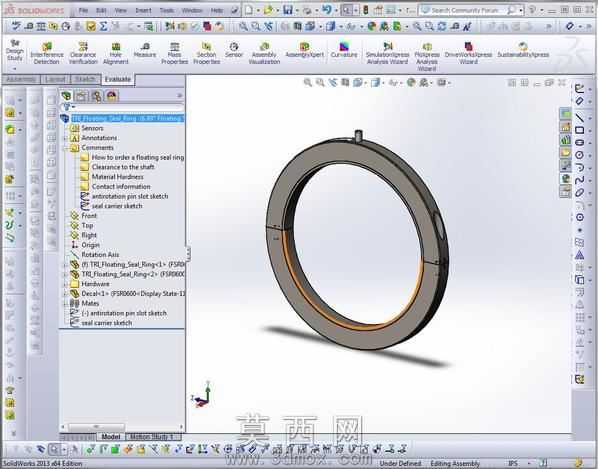Image resolution: width=598 pixels, height=469 pixels.
Task: Open the Tools menu
Action: (x=167, y=11)
